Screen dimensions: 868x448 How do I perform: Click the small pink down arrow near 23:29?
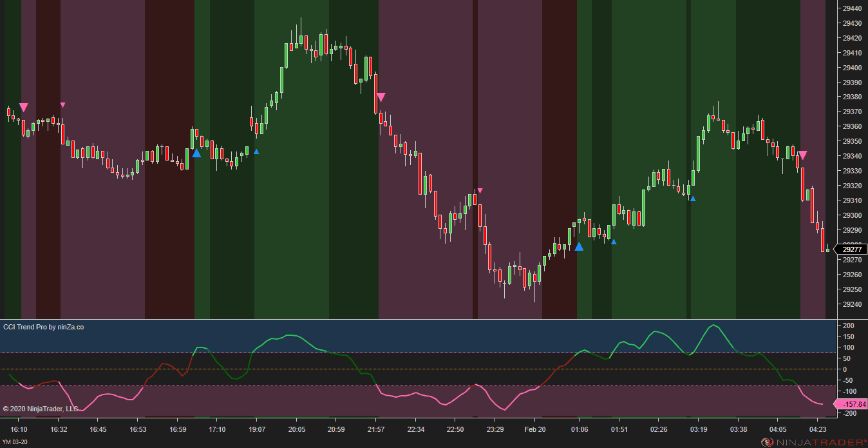480,190
